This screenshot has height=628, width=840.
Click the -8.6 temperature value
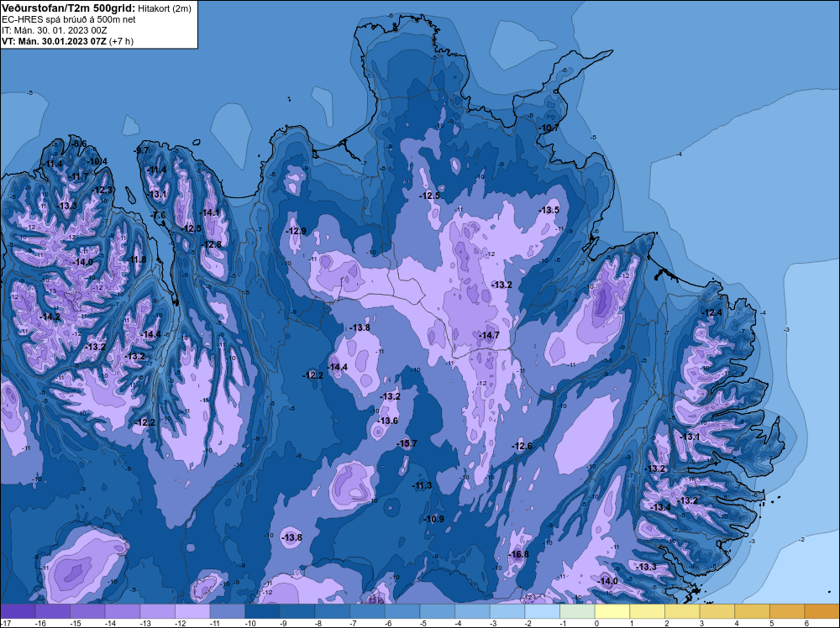tap(79, 144)
